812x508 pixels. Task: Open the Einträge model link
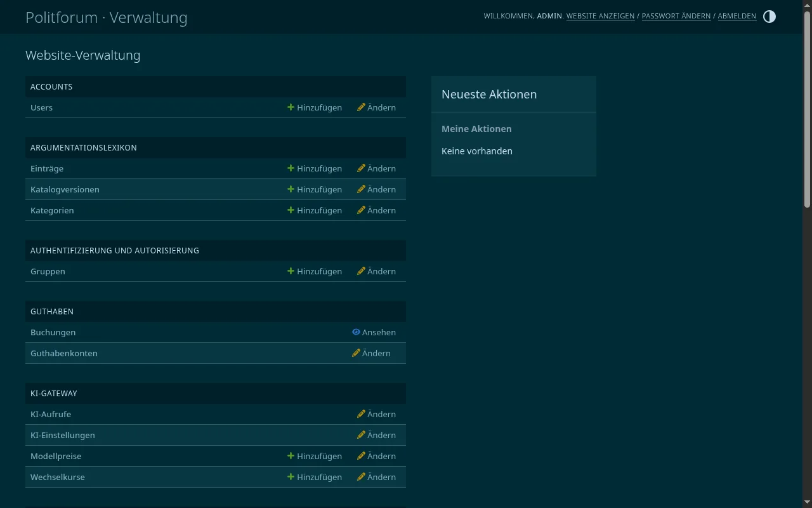(x=47, y=168)
